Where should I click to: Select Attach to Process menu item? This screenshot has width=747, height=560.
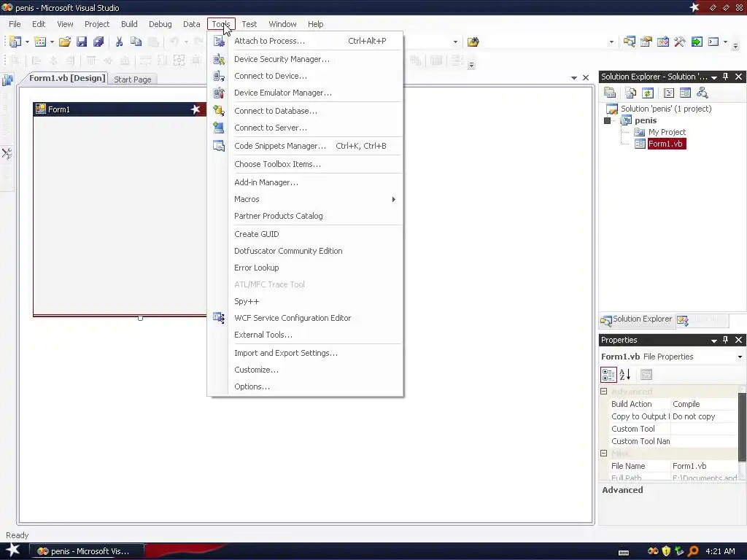306,41
